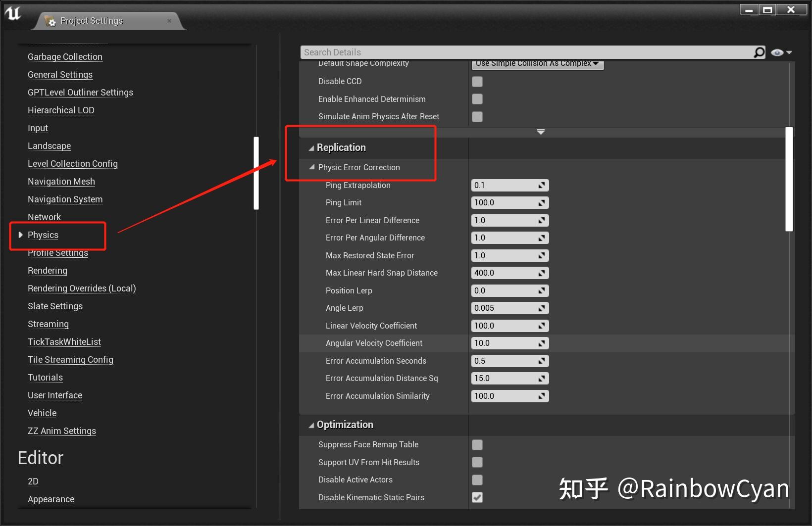Collapse the Replication section
The height and width of the screenshot is (526, 812).
[311, 147]
